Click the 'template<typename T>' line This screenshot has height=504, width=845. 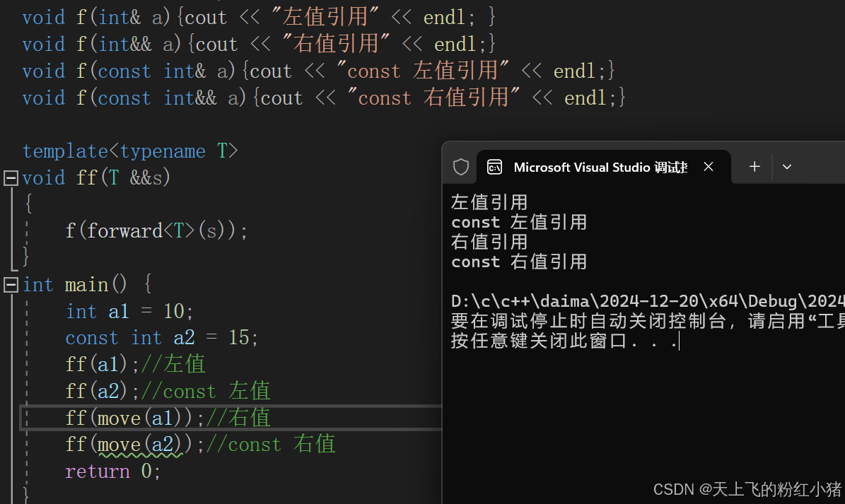[x=130, y=152]
